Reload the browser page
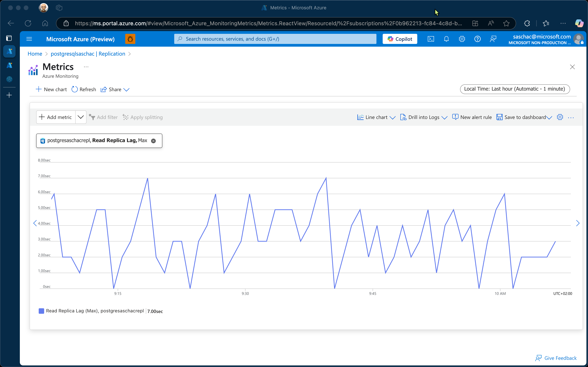 click(x=28, y=23)
